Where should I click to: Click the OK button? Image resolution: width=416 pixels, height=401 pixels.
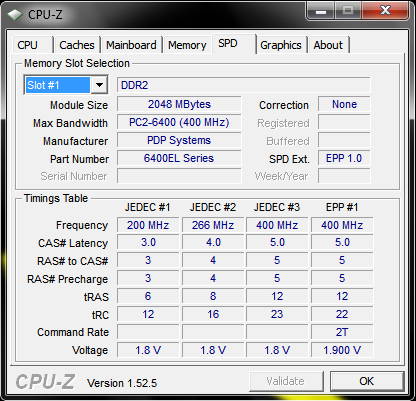367,381
